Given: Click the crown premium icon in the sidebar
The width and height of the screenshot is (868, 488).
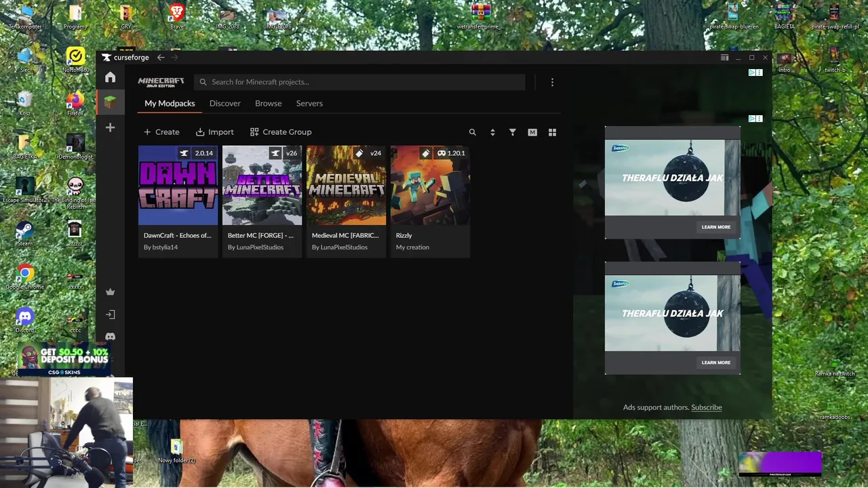Looking at the screenshot, I should pyautogui.click(x=110, y=292).
